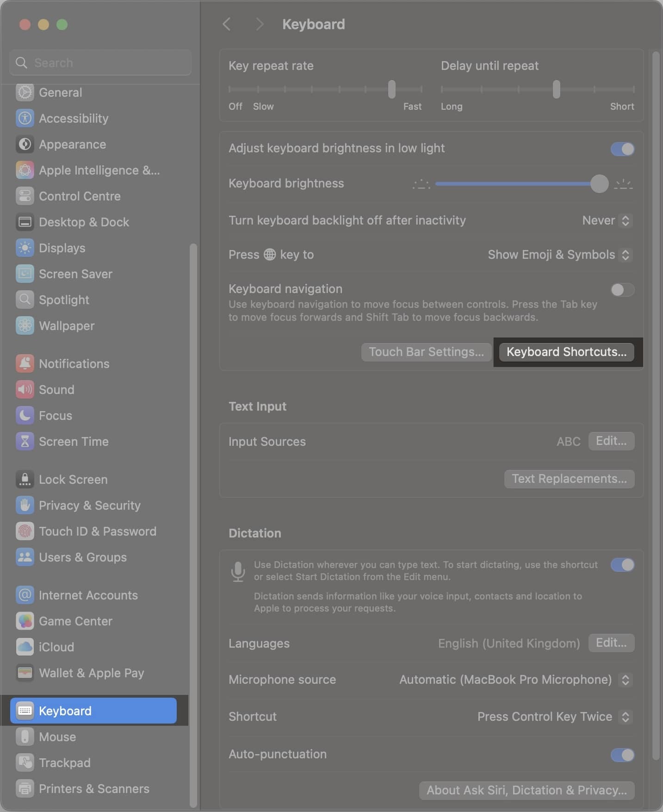Viewport: 663px width, 812px height.
Task: Open the Wallpaper flower icon
Action: [x=25, y=326]
